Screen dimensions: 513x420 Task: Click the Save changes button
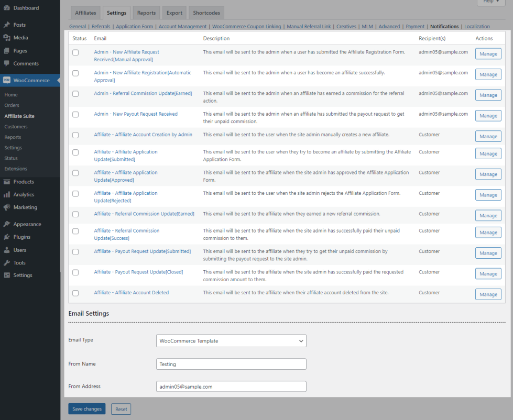86,409
